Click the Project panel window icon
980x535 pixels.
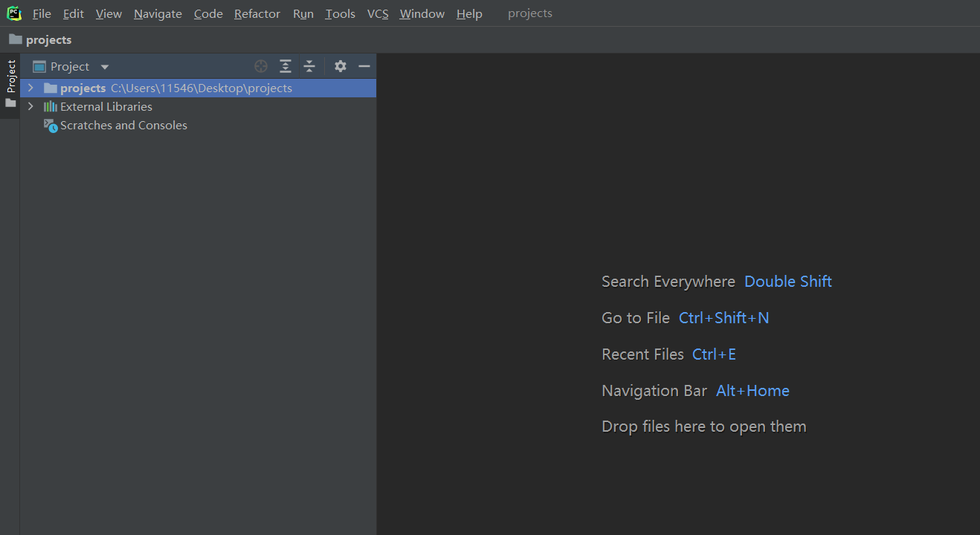click(x=39, y=66)
